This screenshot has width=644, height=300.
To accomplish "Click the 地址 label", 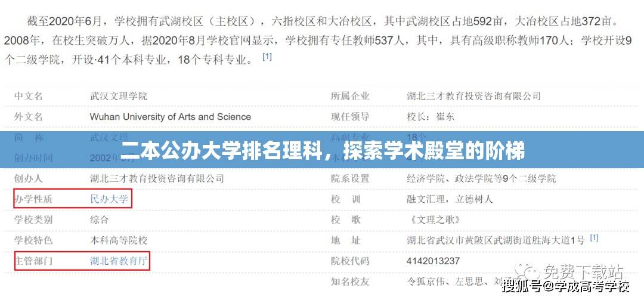I will tap(346, 240).
